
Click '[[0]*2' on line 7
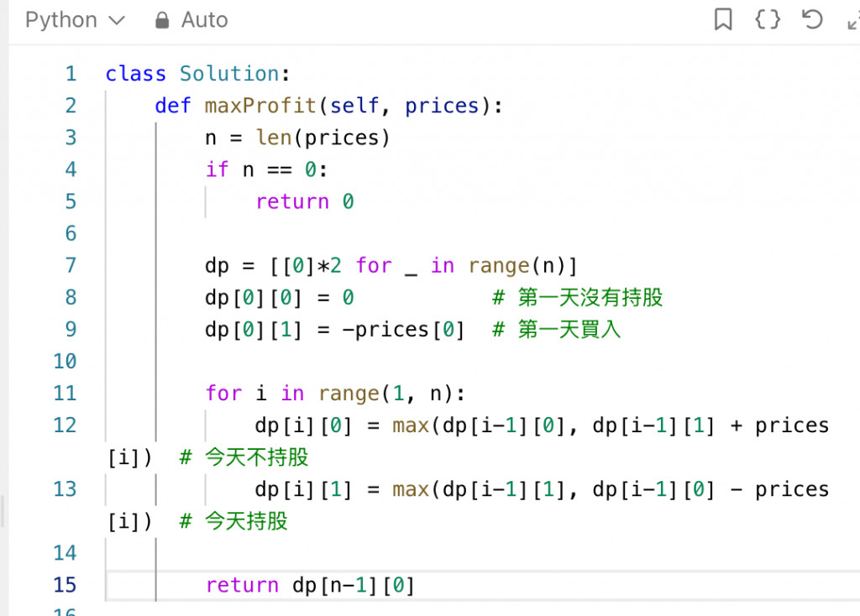click(306, 265)
